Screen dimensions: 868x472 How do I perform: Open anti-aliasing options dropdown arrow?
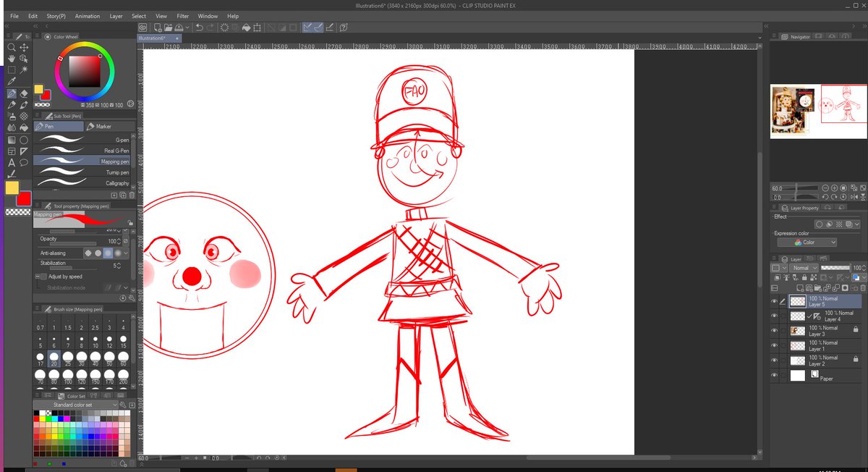point(127,253)
